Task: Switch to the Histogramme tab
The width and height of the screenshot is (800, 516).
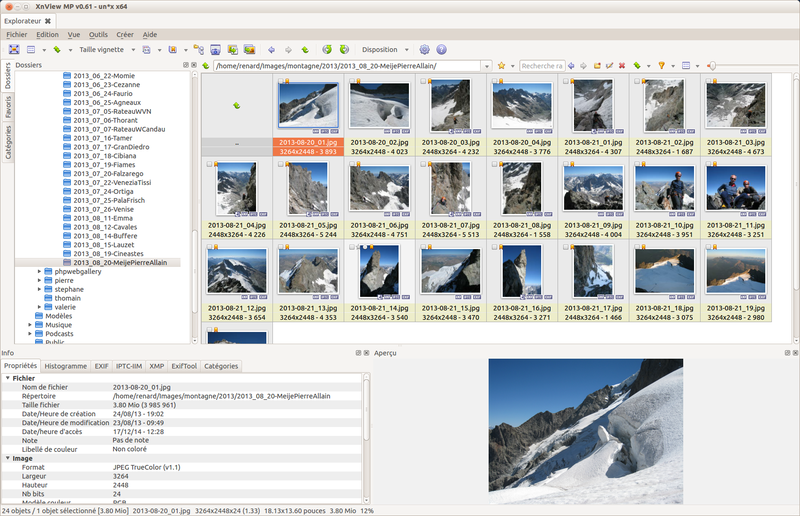Action: pyautogui.click(x=66, y=366)
